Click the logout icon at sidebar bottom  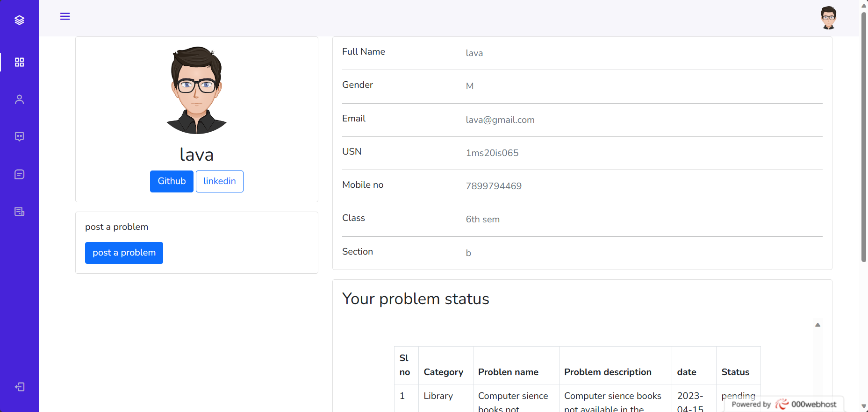[19, 387]
